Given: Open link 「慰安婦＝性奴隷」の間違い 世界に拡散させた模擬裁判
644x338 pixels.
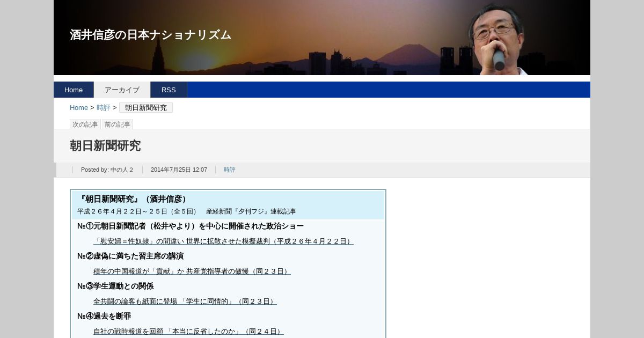Looking at the screenshot, I should click(223, 241).
